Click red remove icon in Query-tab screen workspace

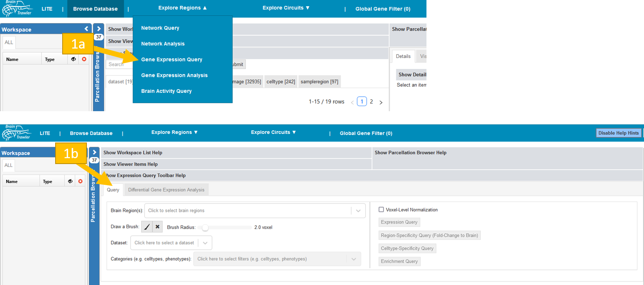pyautogui.click(x=80, y=181)
